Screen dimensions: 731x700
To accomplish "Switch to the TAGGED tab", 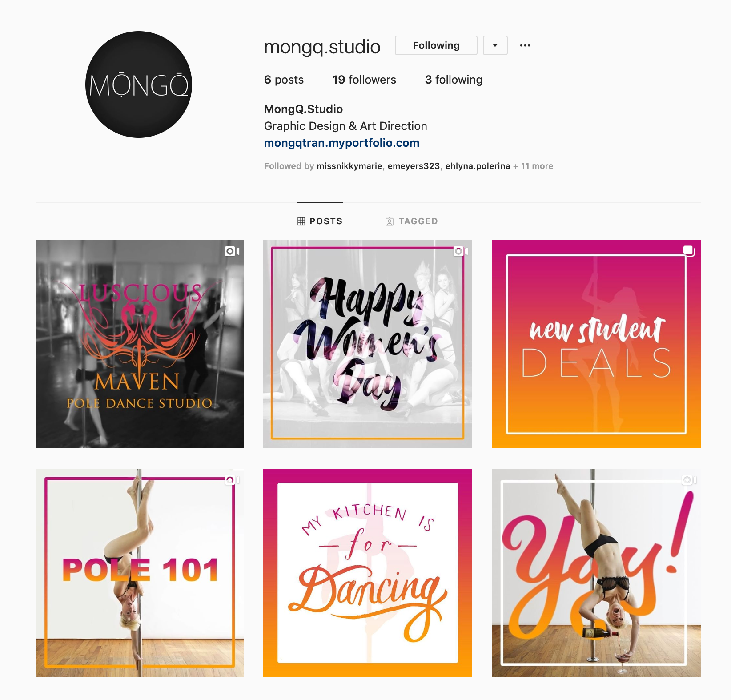I will click(412, 221).
